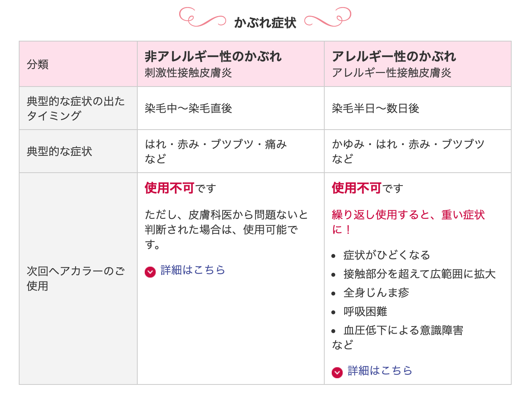Image resolution: width=532 pixels, height=397 pixels.
Task: Click the かぶれ症状 heading
Action: coord(265,22)
